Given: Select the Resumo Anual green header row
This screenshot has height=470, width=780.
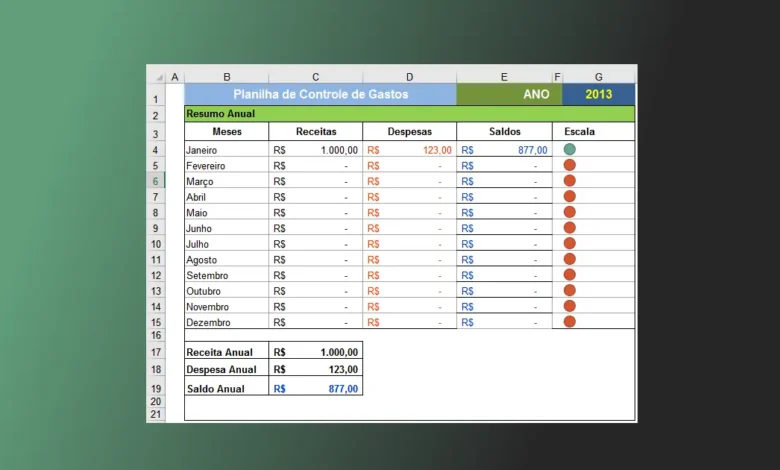Looking at the screenshot, I should coord(409,114).
